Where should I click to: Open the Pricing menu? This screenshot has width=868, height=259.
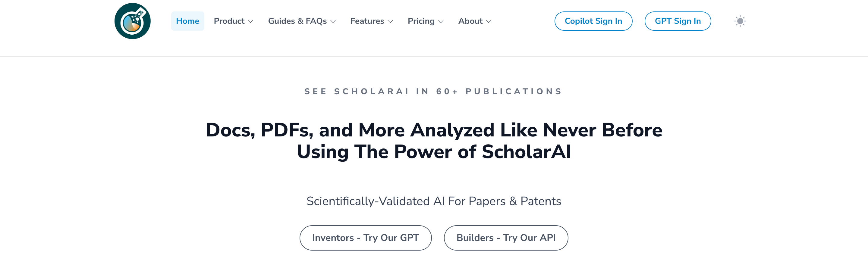[x=421, y=21]
